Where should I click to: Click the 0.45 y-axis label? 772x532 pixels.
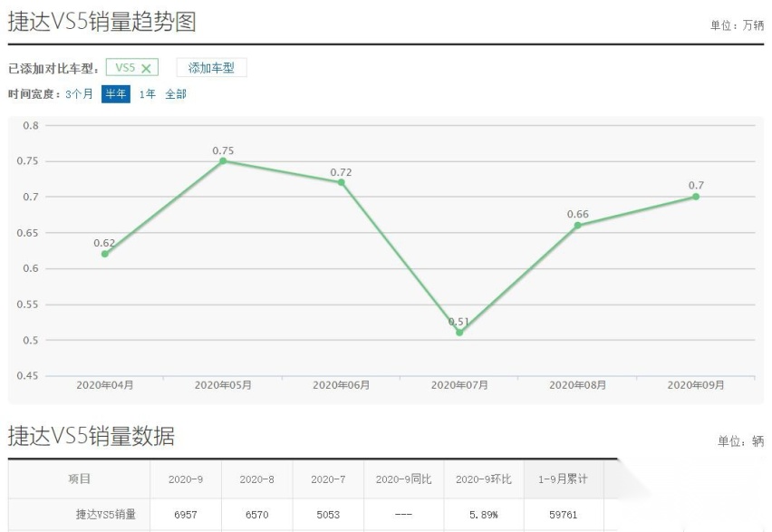pos(27,376)
